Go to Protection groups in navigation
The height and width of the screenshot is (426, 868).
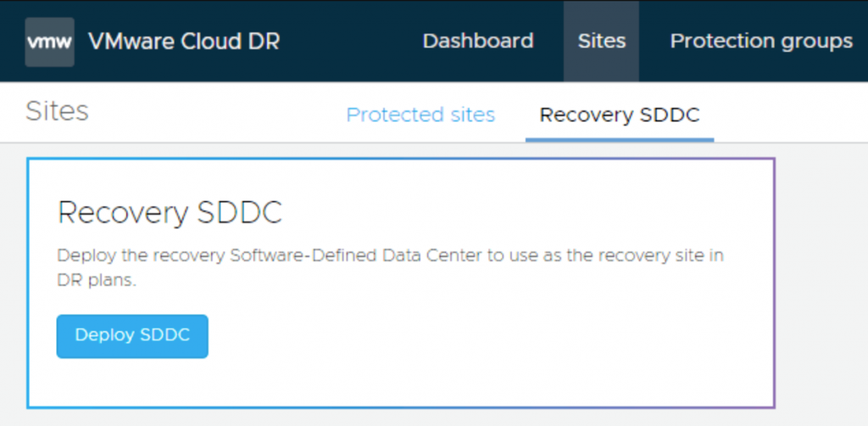click(x=761, y=41)
